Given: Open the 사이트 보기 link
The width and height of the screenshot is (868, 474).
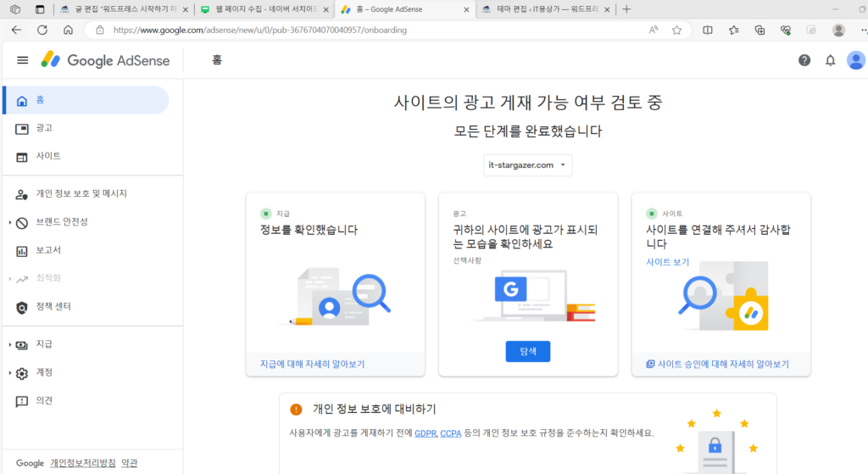Looking at the screenshot, I should (x=667, y=263).
